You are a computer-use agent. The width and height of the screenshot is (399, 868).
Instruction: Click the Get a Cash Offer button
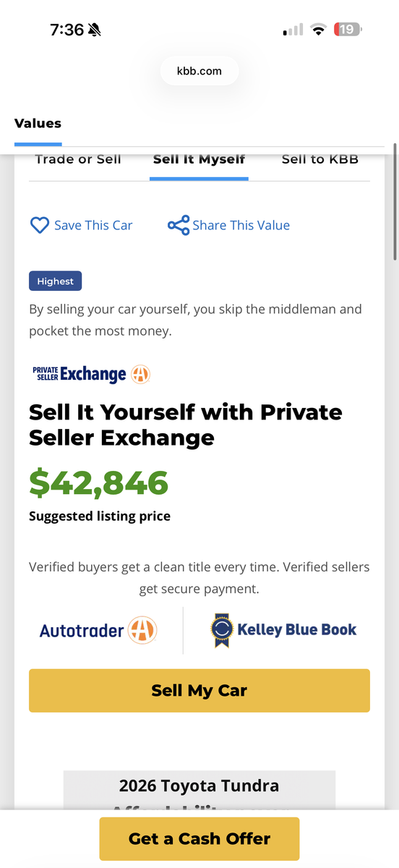[x=199, y=839]
